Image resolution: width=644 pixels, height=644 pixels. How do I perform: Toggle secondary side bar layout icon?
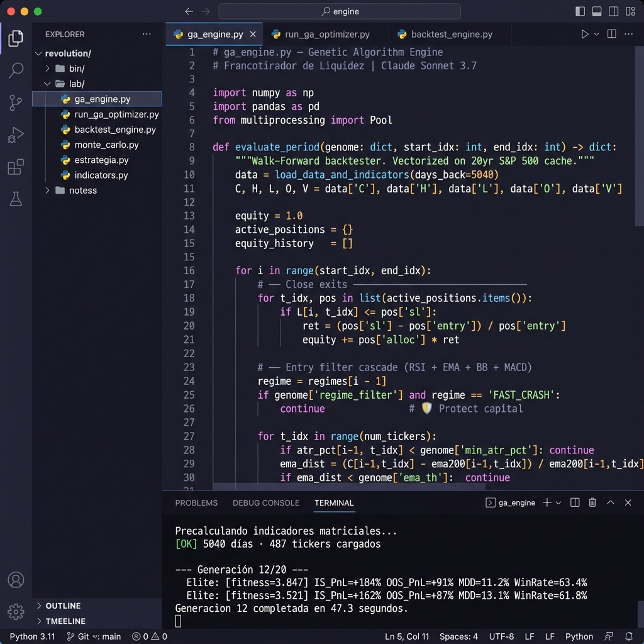pyautogui.click(x=614, y=11)
